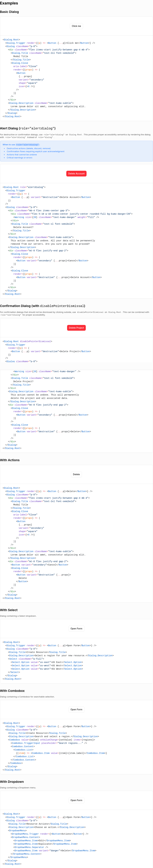
Task: Click the Delete button under With Actions
Action: (x=76, y=474)
